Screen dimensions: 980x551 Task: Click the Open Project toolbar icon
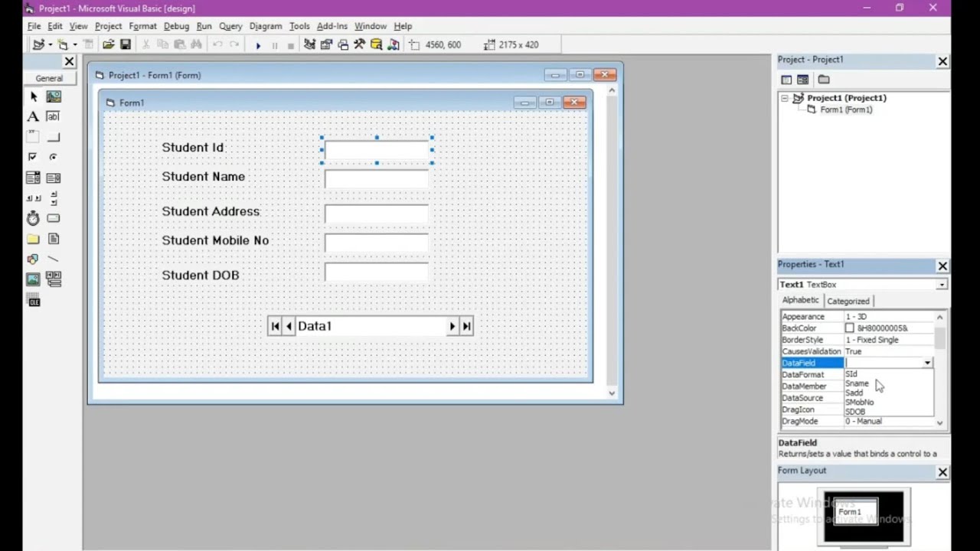[x=109, y=44]
